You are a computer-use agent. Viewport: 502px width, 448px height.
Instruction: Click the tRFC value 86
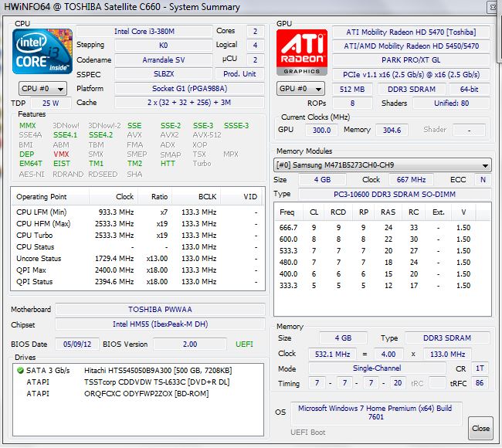pyautogui.click(x=480, y=382)
